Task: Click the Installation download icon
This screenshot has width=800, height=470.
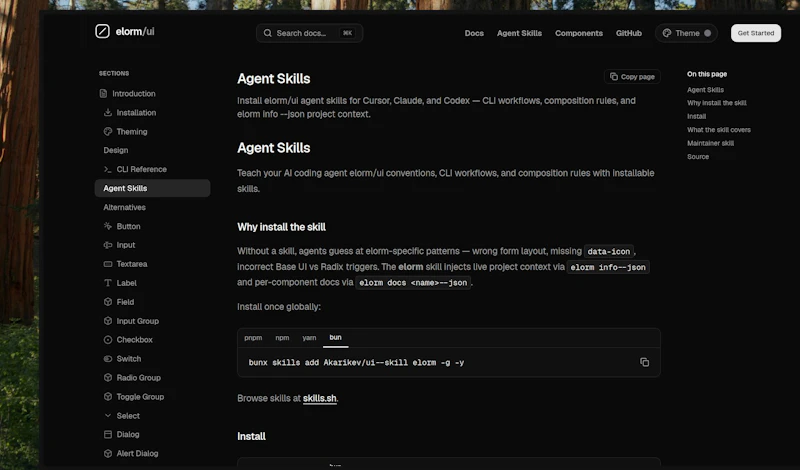Action: click(x=108, y=112)
